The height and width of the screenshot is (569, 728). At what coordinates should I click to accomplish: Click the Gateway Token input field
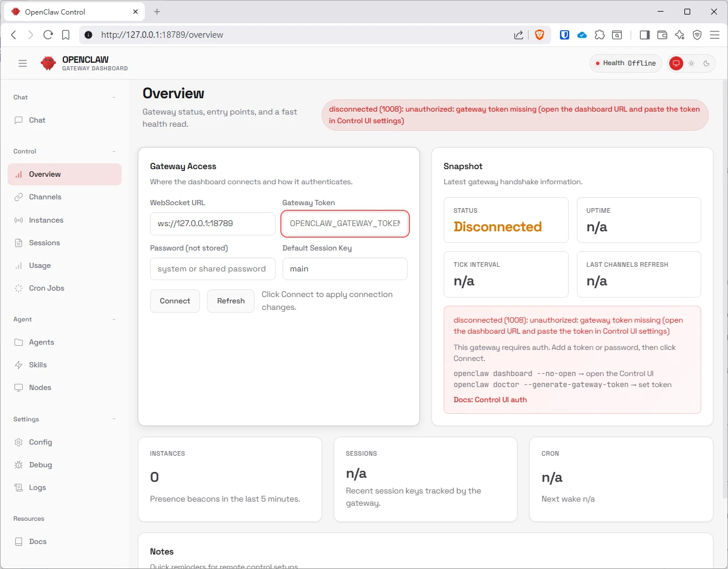pos(345,224)
